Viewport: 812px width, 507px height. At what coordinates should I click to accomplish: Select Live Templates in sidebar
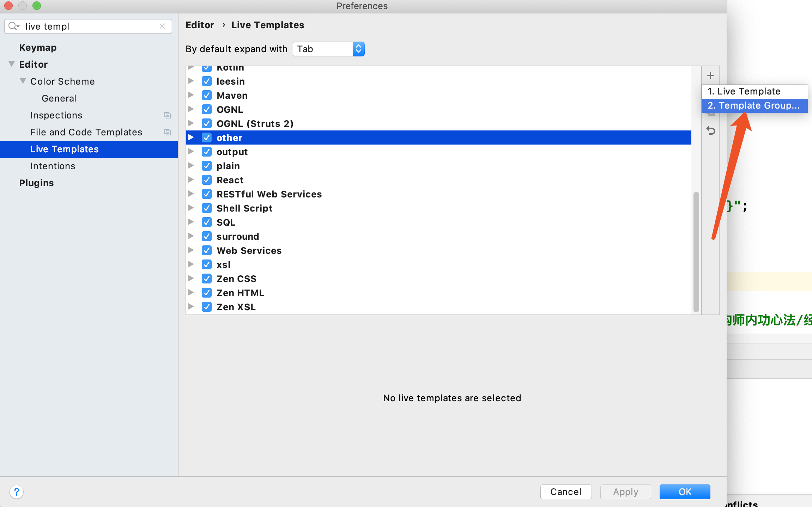[x=64, y=148]
